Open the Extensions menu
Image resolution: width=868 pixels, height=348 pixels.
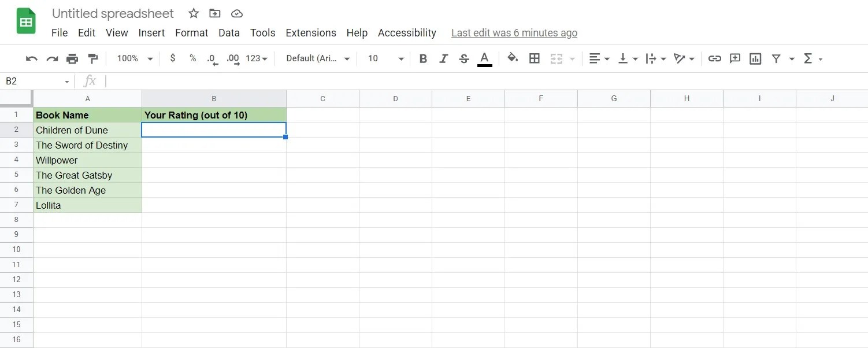pos(310,33)
